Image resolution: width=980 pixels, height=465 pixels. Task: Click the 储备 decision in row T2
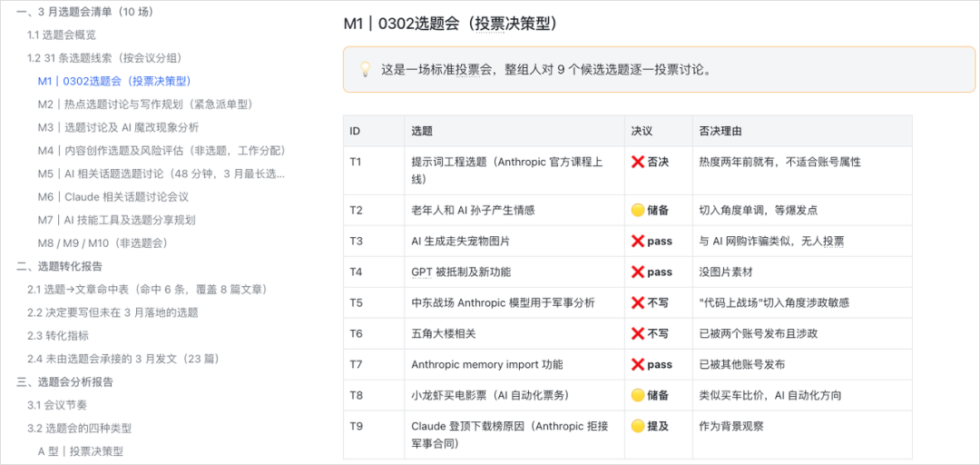[x=650, y=211]
